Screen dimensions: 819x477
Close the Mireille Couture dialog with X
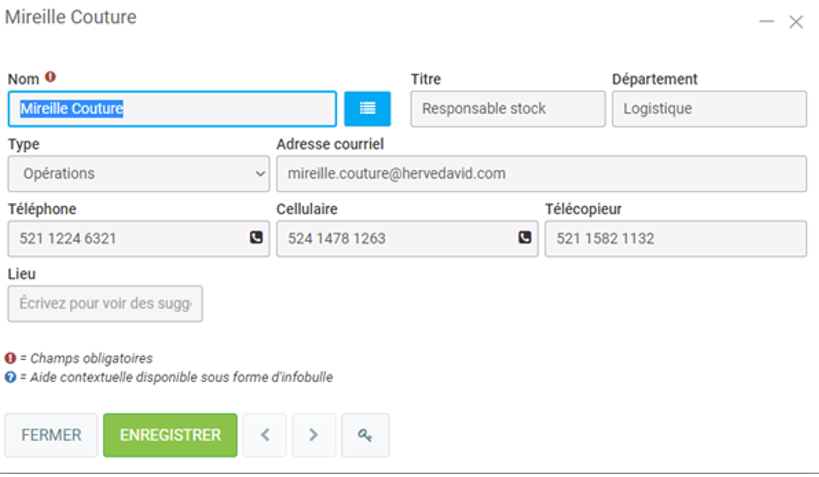tap(796, 22)
